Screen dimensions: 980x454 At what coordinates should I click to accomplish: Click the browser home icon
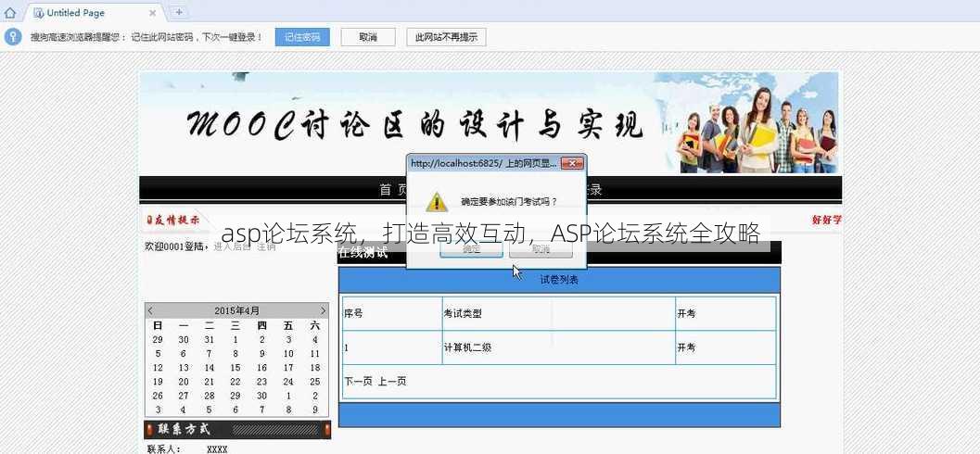[x=9, y=12]
